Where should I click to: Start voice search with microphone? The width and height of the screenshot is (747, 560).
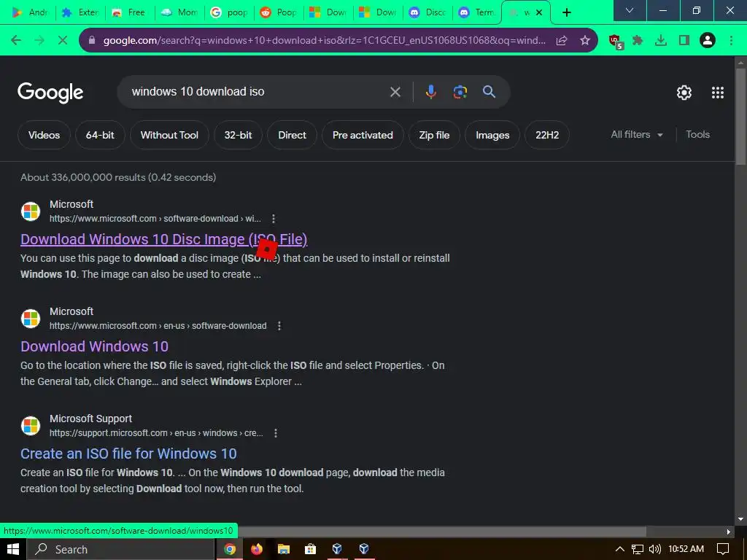click(x=430, y=91)
